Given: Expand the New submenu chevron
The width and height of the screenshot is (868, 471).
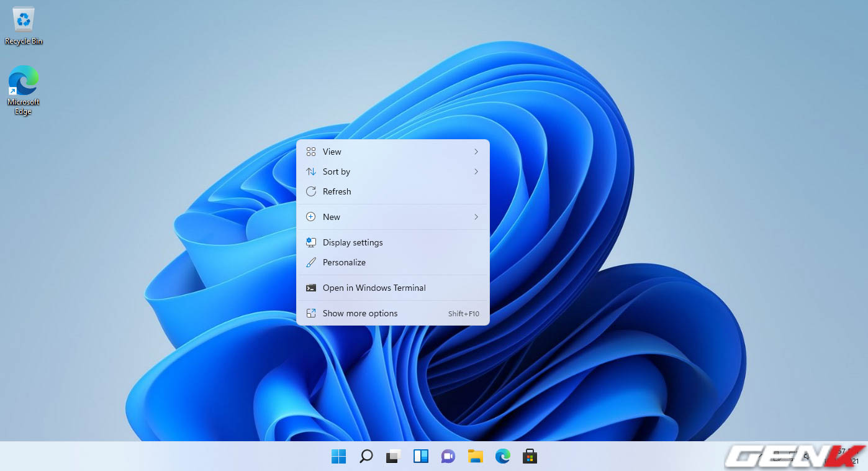Looking at the screenshot, I should [476, 217].
